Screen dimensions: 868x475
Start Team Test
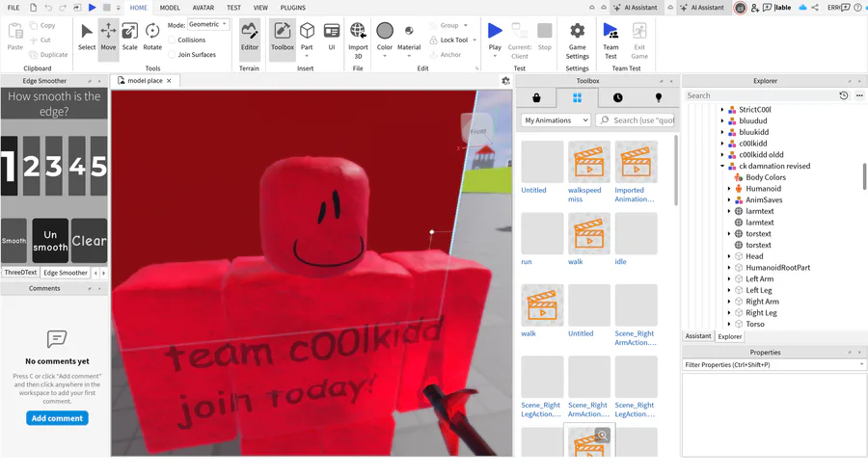point(610,40)
